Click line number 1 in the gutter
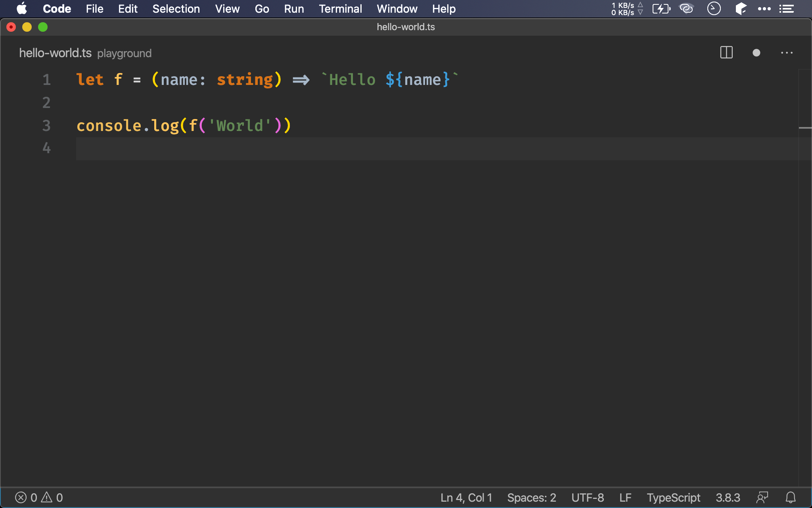This screenshot has height=508, width=812. coord(47,80)
